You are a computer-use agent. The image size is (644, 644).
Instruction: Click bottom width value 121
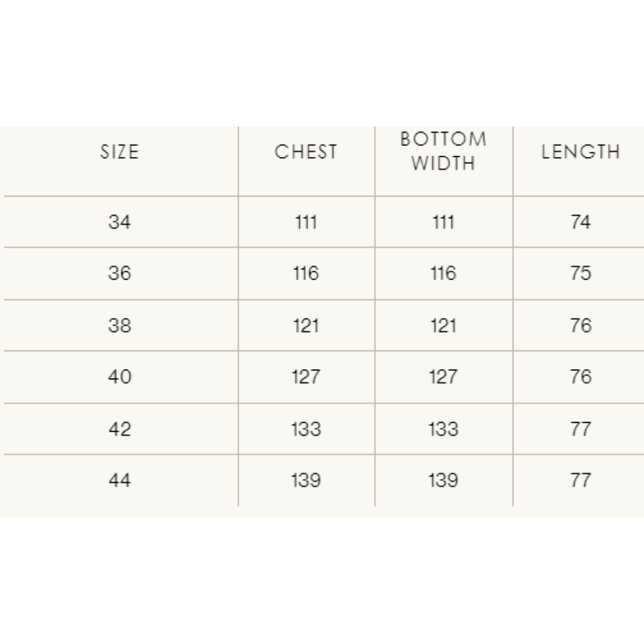[444, 326]
